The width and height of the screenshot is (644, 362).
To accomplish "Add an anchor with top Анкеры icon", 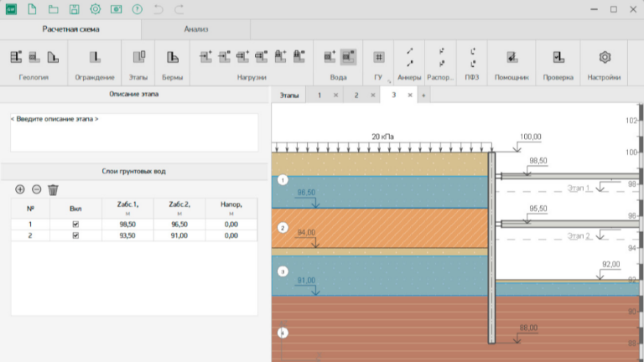I will [409, 51].
